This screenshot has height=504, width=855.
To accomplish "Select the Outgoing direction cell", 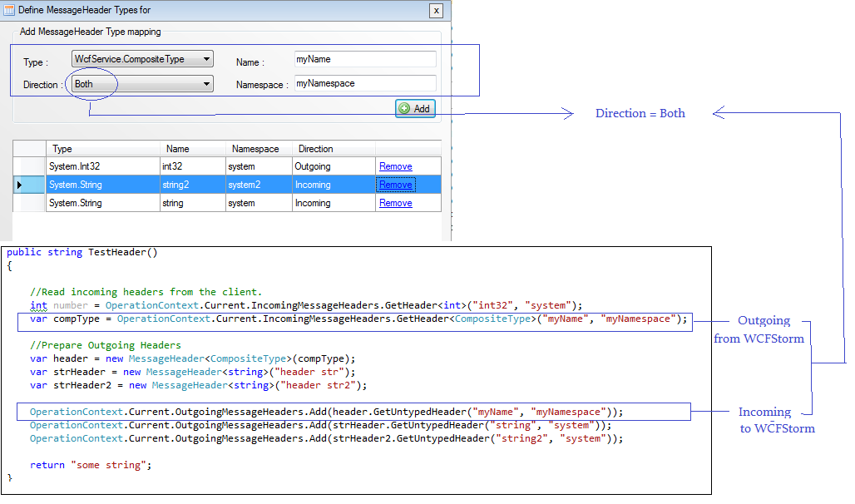I will 334,166.
